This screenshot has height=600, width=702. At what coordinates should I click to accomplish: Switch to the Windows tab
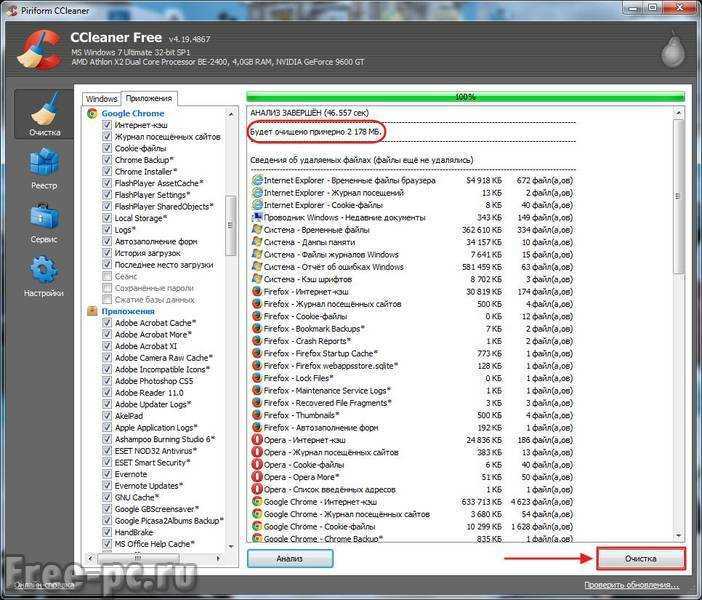102,99
